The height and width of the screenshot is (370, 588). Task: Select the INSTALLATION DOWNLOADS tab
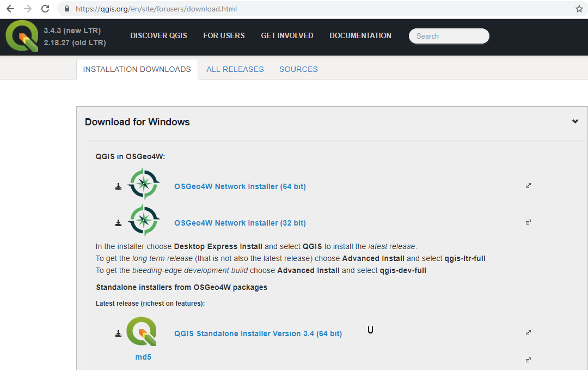[137, 69]
